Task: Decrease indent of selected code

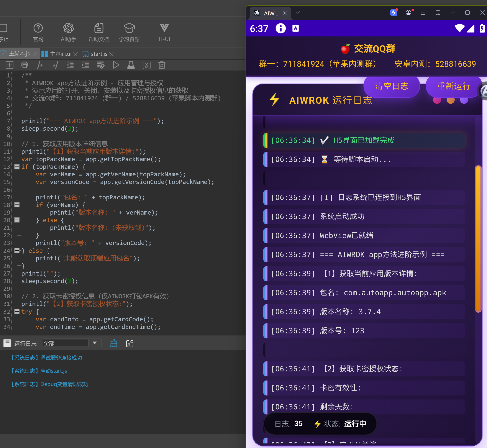Action: point(70,65)
